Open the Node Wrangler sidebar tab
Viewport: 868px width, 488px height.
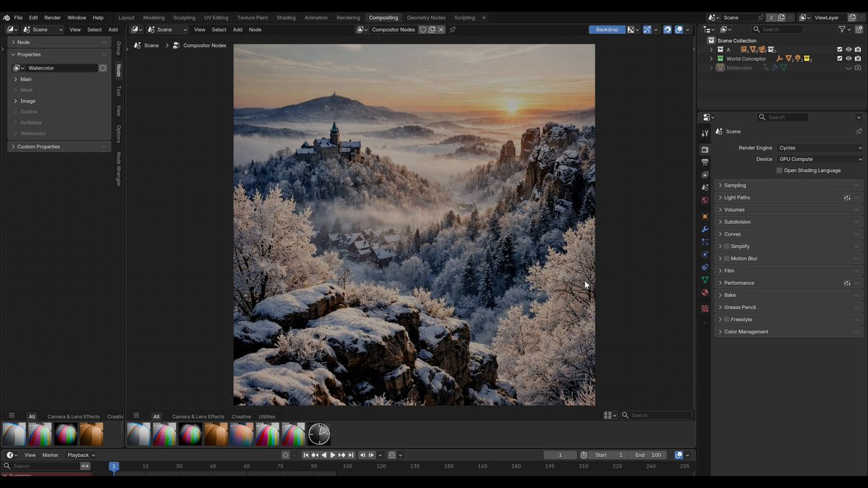[x=119, y=169]
